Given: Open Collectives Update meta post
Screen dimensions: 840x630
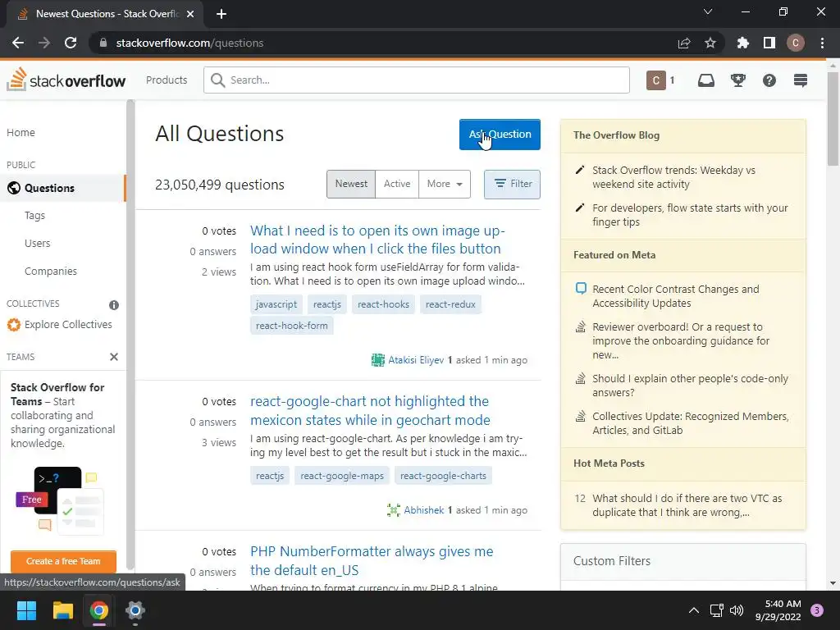Looking at the screenshot, I should [690, 423].
